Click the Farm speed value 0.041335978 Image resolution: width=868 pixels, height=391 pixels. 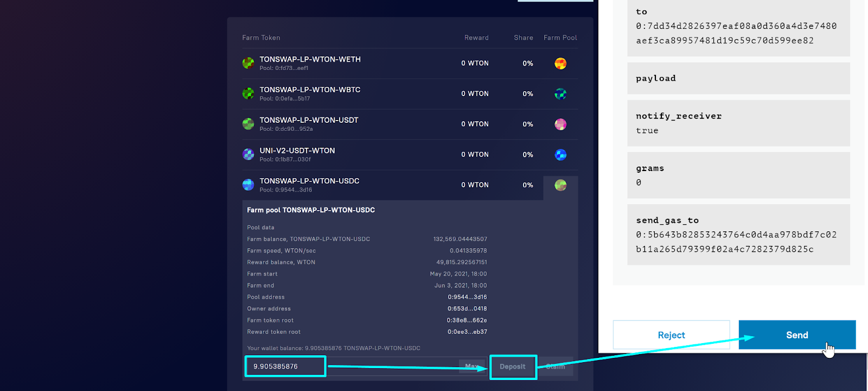click(x=468, y=250)
